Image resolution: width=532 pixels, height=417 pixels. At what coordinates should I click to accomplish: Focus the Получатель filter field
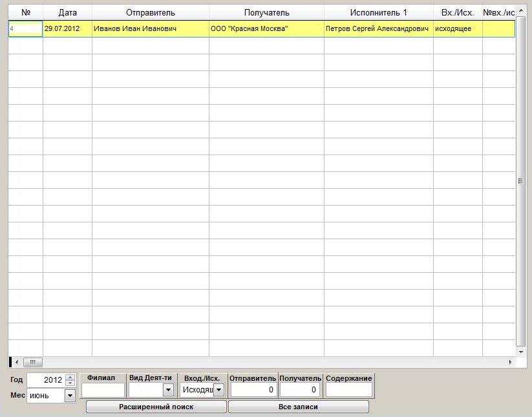(x=300, y=390)
